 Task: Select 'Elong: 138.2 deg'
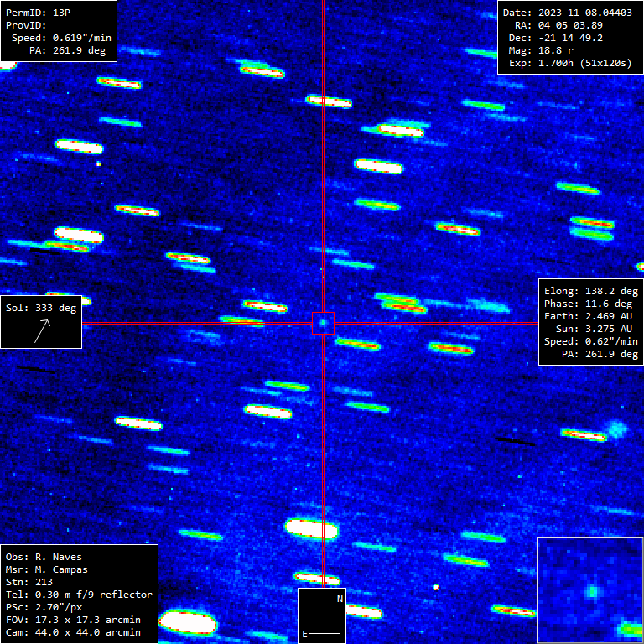click(x=591, y=291)
